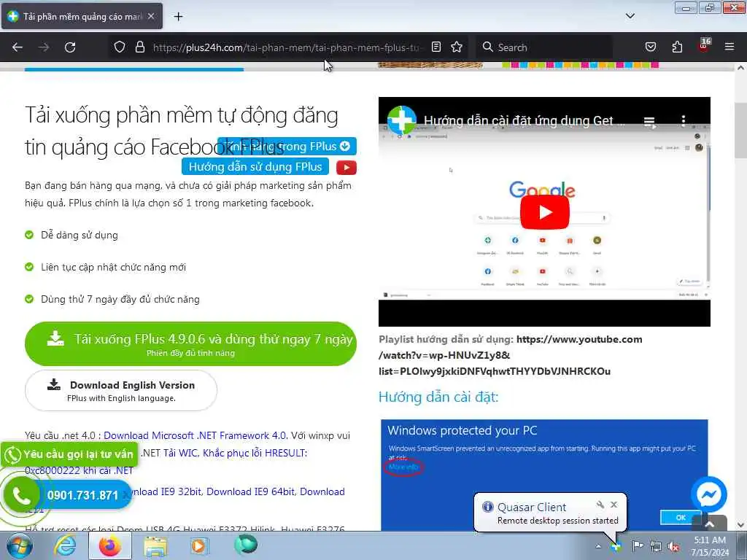Viewport: 747px width, 560px height.
Task: Open the teal globe taskbar app
Action: [246, 545]
